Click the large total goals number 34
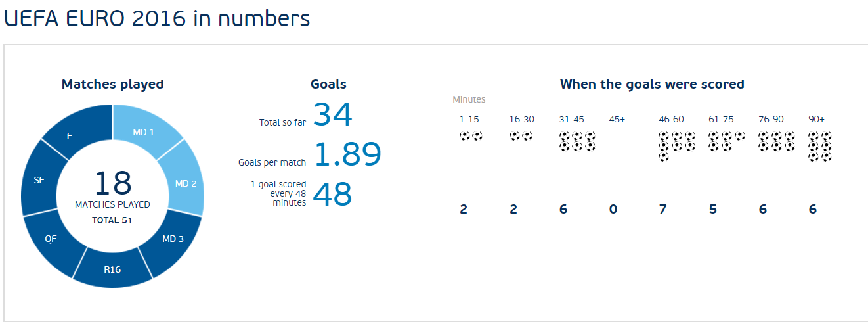This screenshot has height=326, width=868. [332, 114]
